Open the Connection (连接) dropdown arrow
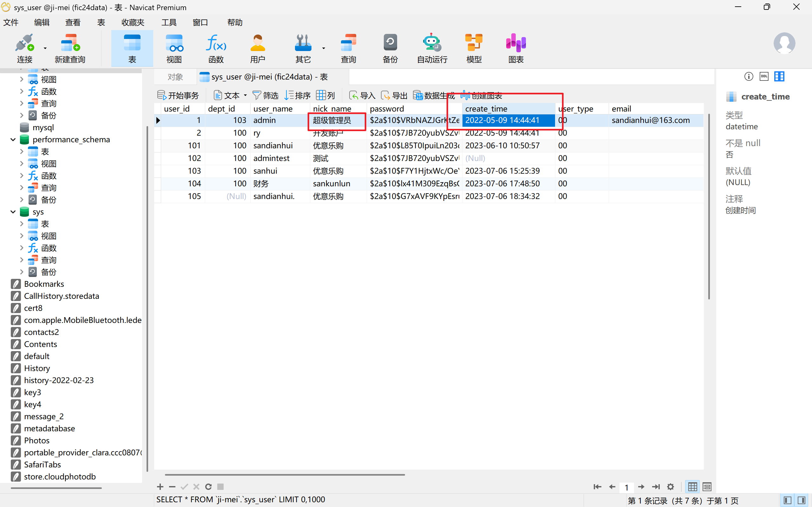 click(45, 48)
